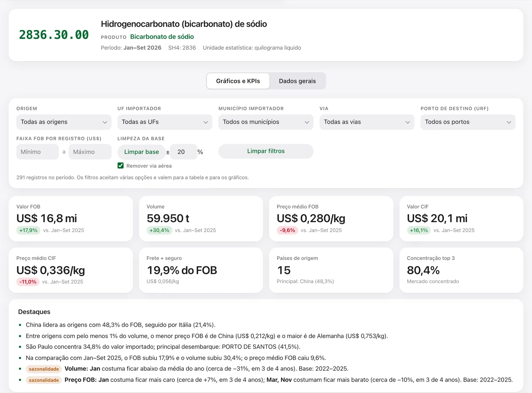Switch to the Dados gerais tab
The height and width of the screenshot is (393, 532).
[x=297, y=81]
